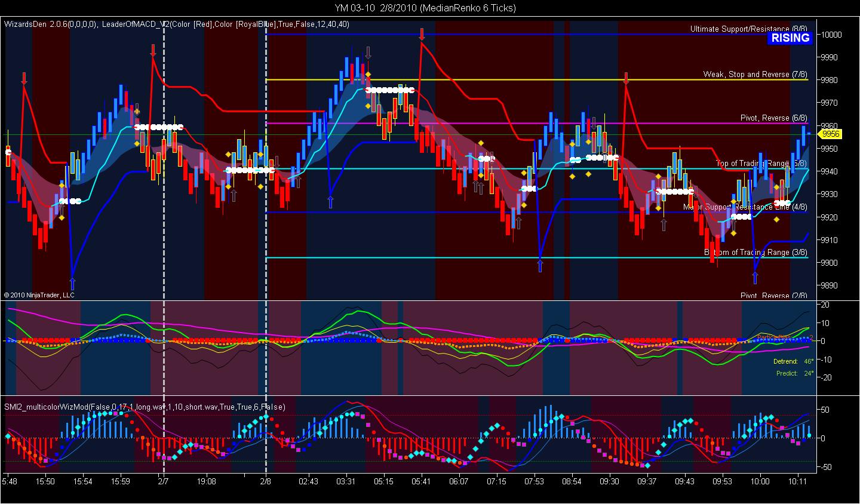The height and width of the screenshot is (504, 860).
Task: Click the 50 value on the SMI panel axis
Action: click(x=825, y=410)
